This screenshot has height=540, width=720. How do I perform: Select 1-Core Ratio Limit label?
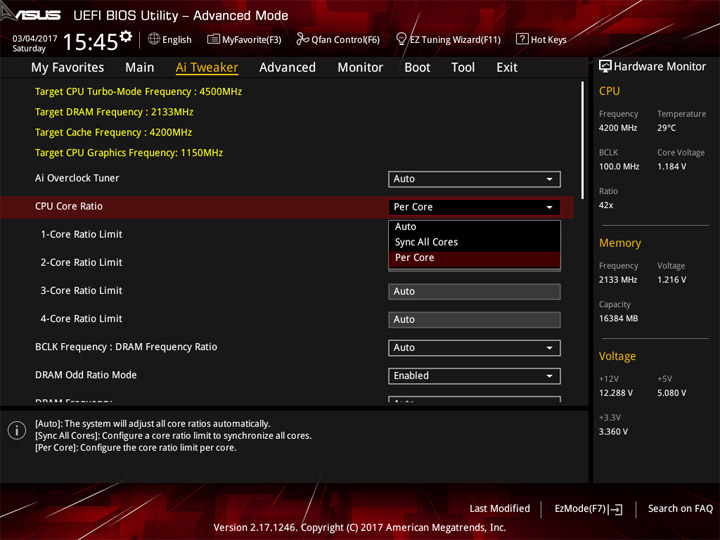(x=81, y=234)
